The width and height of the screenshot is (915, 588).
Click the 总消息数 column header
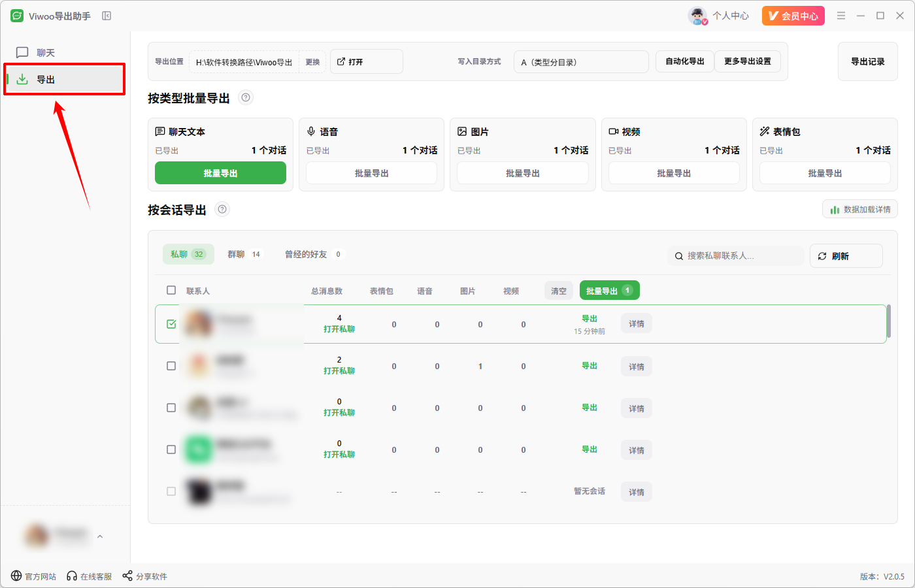327,291
